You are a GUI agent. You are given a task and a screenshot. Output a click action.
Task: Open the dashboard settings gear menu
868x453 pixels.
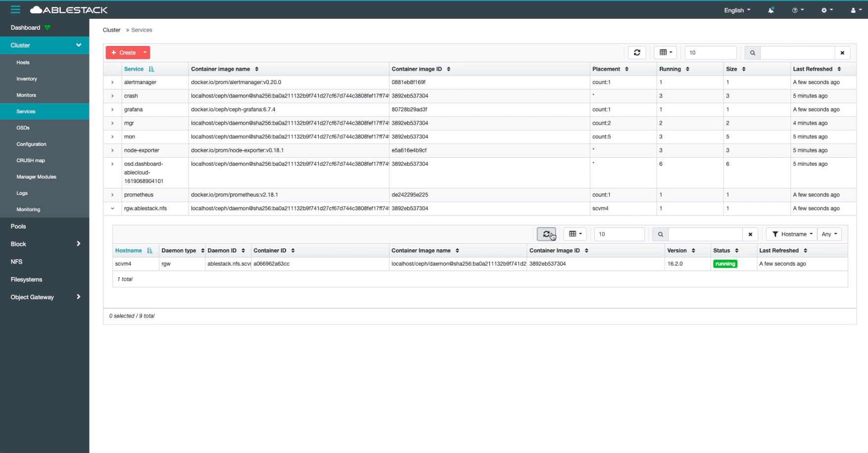827,10
